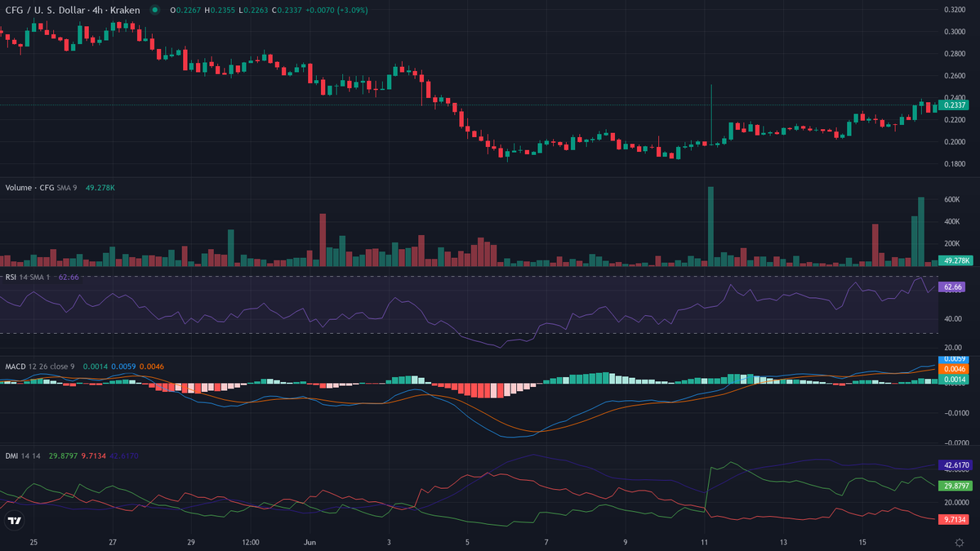The height and width of the screenshot is (551, 980).
Task: Click the red 9.7134 DMI axis label
Action: (955, 519)
